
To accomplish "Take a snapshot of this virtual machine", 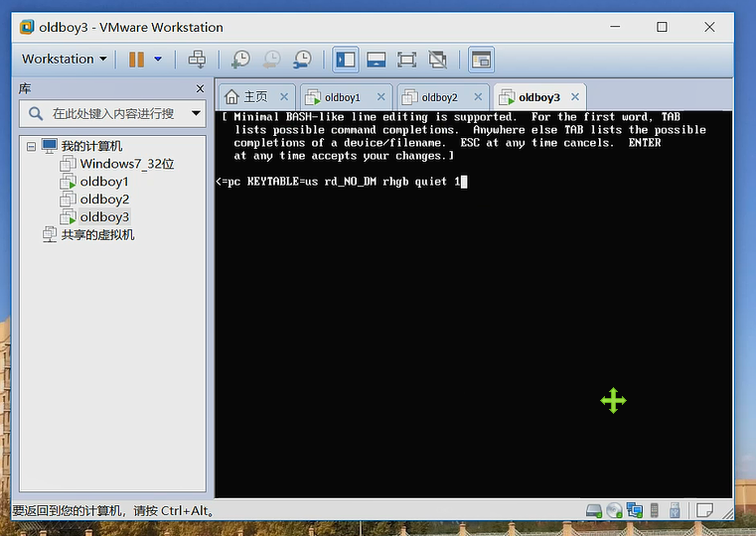I will click(240, 60).
